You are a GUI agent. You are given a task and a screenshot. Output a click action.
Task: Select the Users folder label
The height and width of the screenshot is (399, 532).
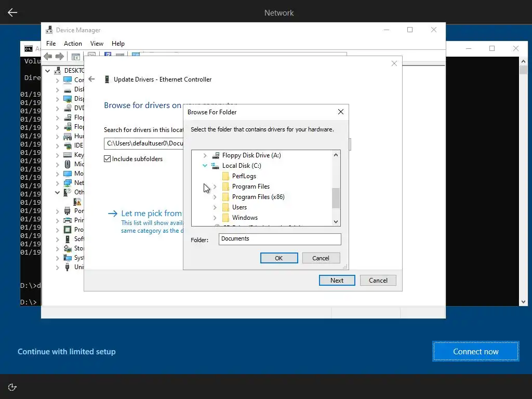[x=239, y=207]
